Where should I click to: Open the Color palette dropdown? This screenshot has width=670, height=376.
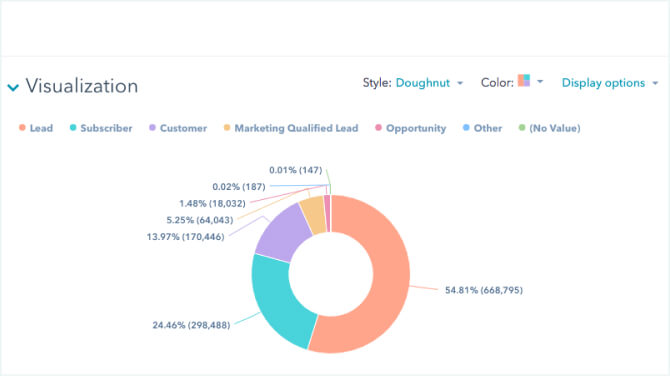pyautogui.click(x=530, y=81)
